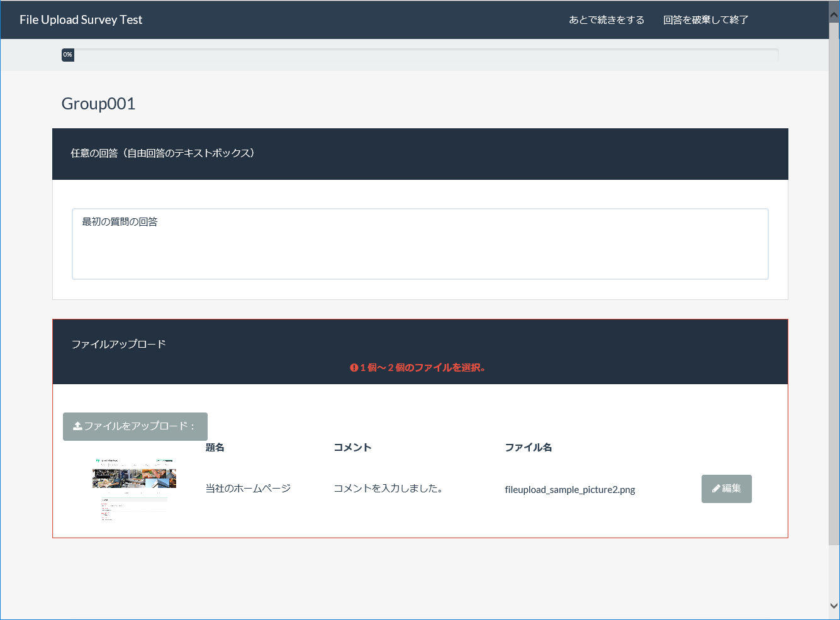
Task: Click the ファイル名 column header
Action: [528, 448]
